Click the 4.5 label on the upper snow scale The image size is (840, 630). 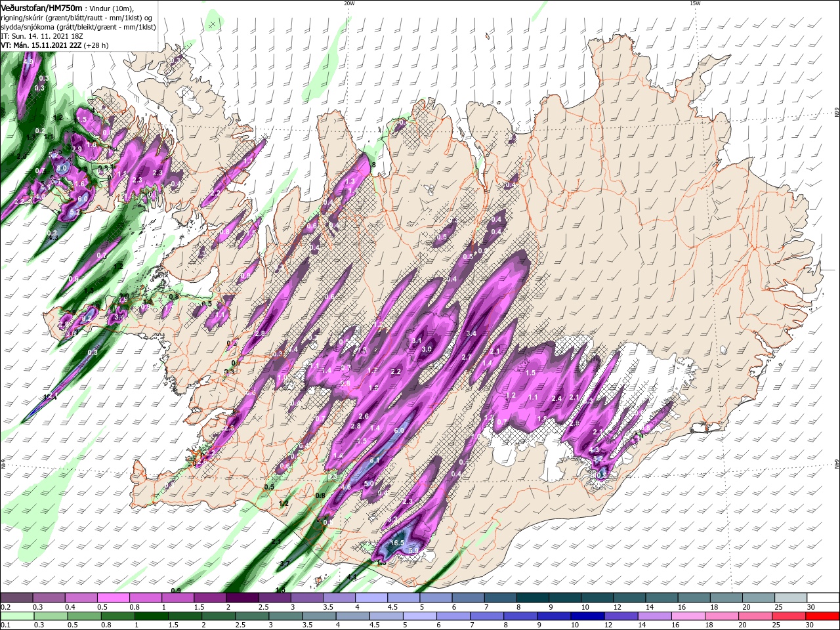392,607
